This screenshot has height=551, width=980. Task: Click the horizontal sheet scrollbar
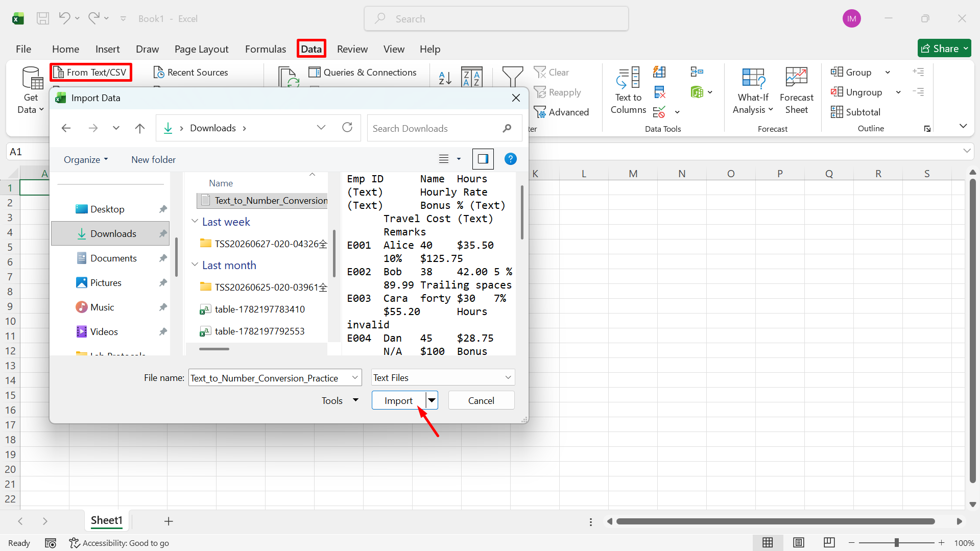coord(775,521)
